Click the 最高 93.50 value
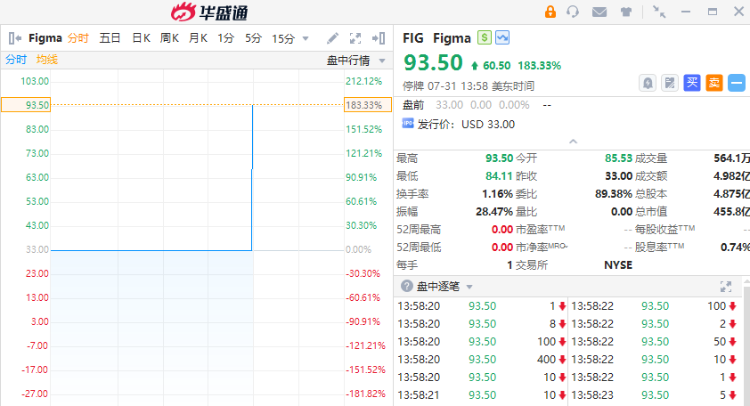 point(499,158)
